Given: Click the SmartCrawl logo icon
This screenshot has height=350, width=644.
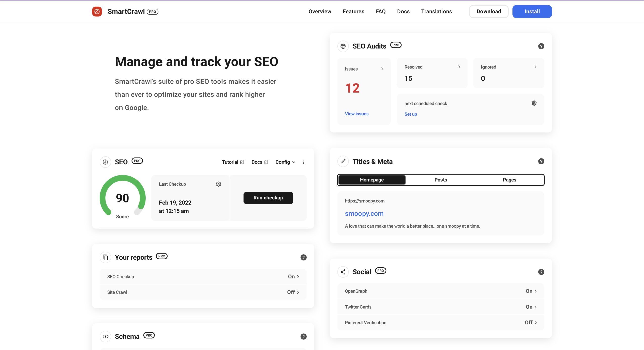Looking at the screenshot, I should [x=97, y=11].
